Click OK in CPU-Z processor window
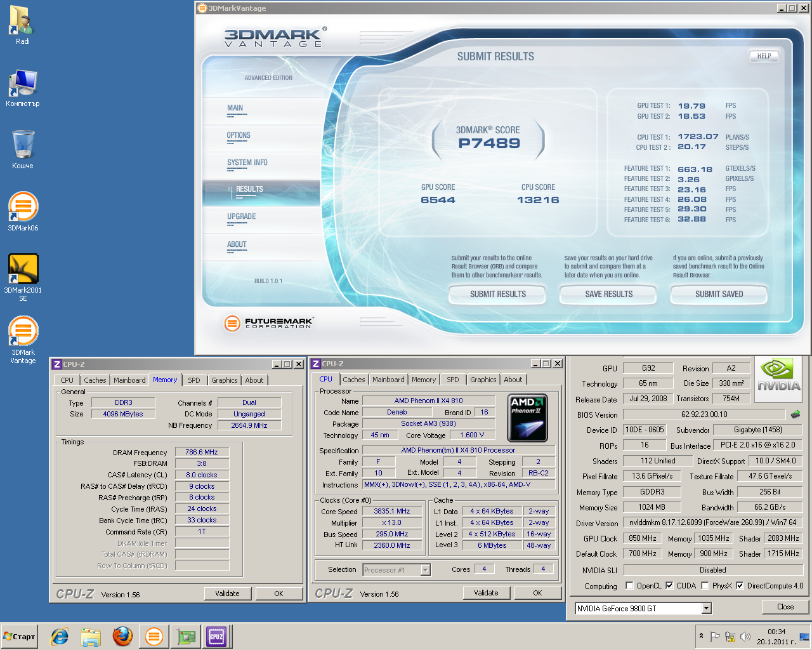The image size is (812, 650). click(x=538, y=593)
